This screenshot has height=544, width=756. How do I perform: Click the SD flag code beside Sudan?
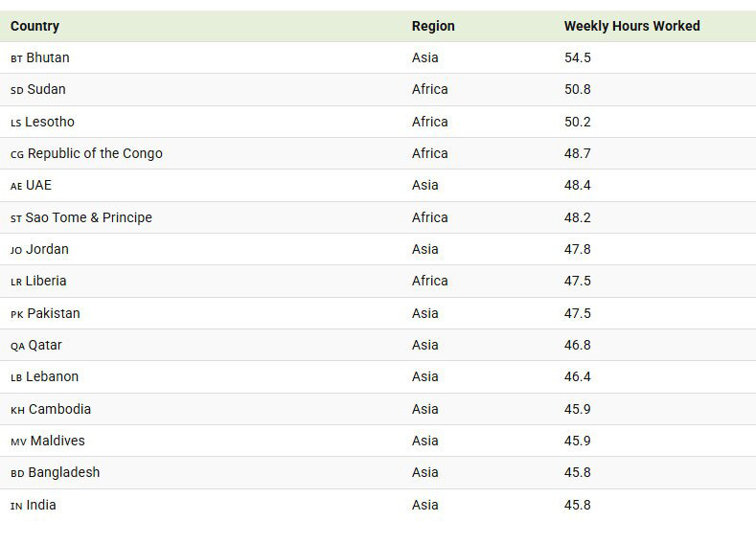16,90
